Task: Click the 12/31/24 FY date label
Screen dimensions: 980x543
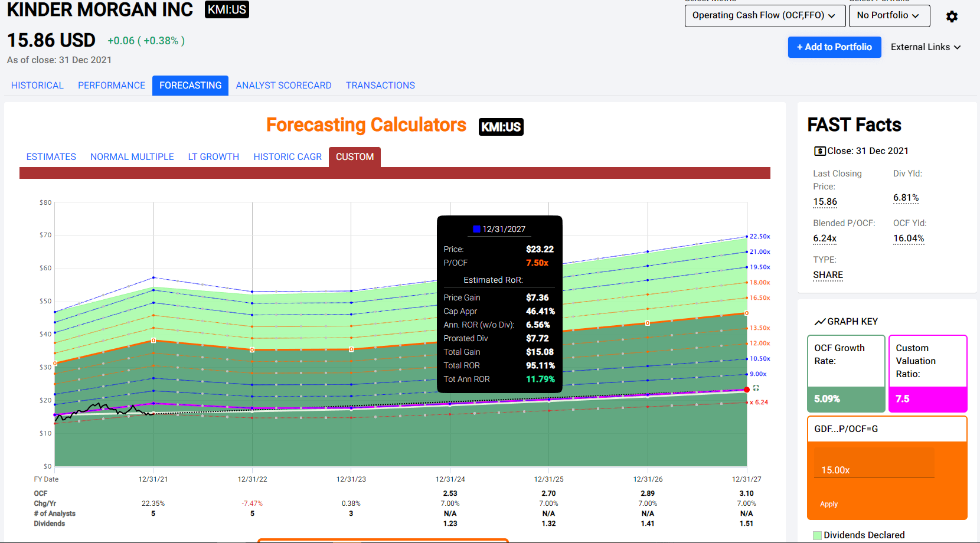Action: (x=450, y=479)
